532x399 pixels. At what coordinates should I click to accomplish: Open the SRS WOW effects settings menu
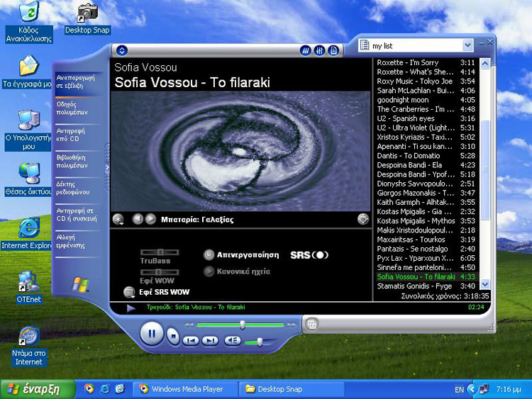pyautogui.click(x=129, y=292)
